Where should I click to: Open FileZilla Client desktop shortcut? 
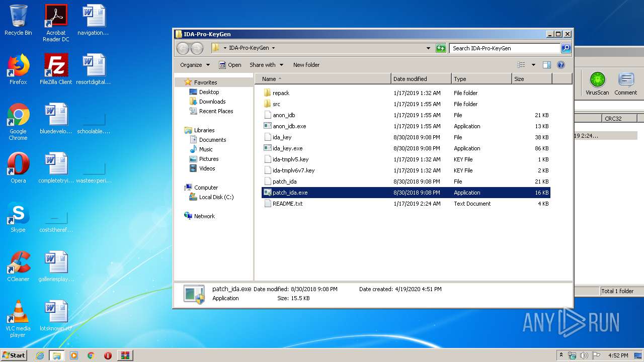(x=56, y=69)
